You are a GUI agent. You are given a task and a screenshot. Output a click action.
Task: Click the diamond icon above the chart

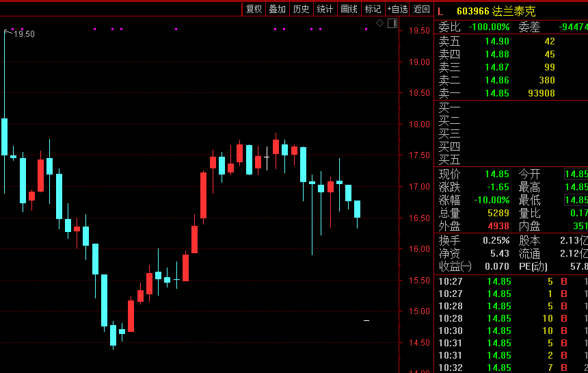(x=380, y=23)
